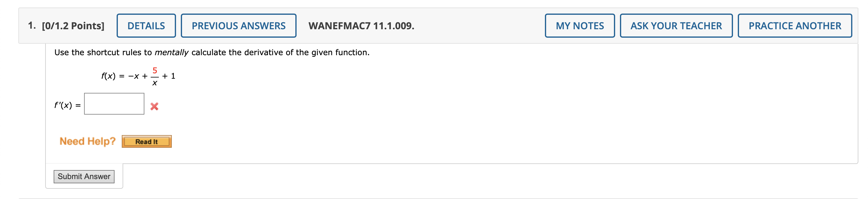868x199 pixels.
Task: Click the f'(x) = label
Action: 66,106
